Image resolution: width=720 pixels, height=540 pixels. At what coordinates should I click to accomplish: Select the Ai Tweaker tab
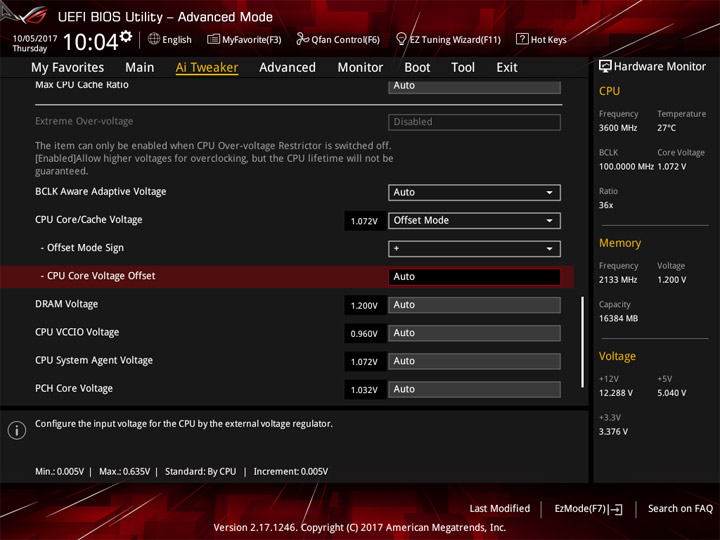pyautogui.click(x=207, y=68)
